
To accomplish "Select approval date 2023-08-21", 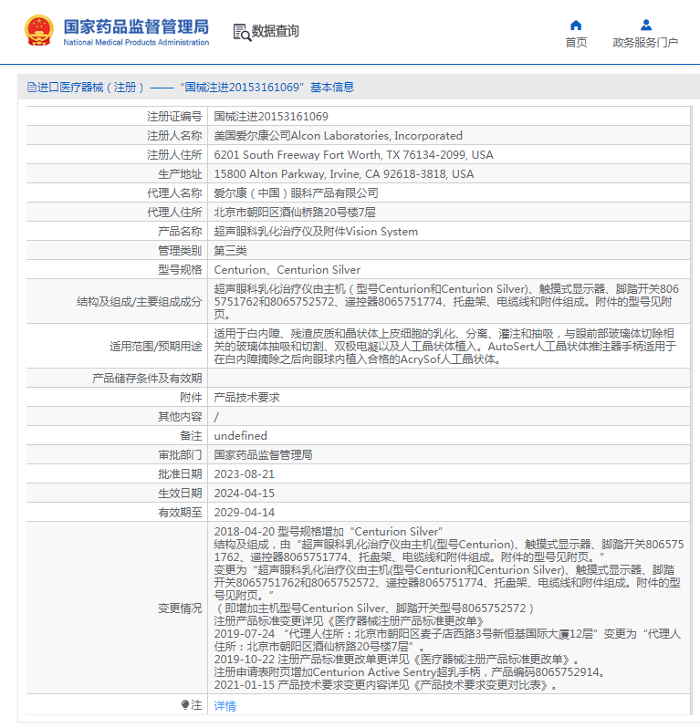I will (x=244, y=474).
